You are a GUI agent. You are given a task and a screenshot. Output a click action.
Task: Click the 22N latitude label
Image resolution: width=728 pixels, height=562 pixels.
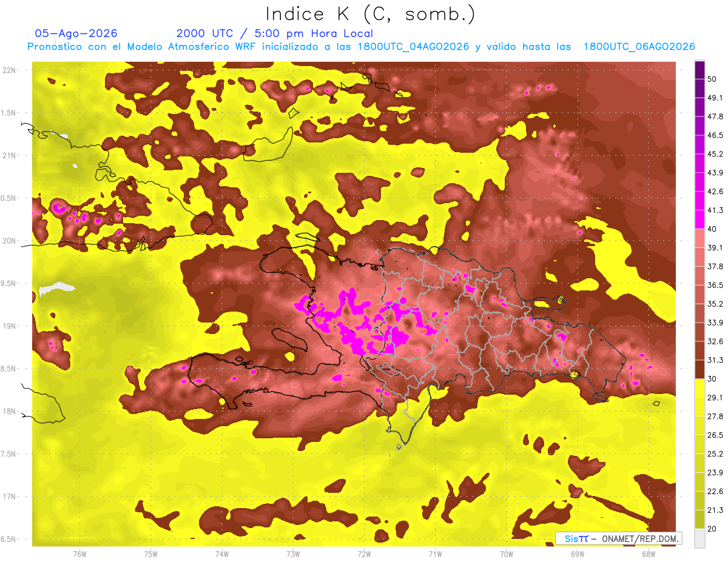click(10, 70)
